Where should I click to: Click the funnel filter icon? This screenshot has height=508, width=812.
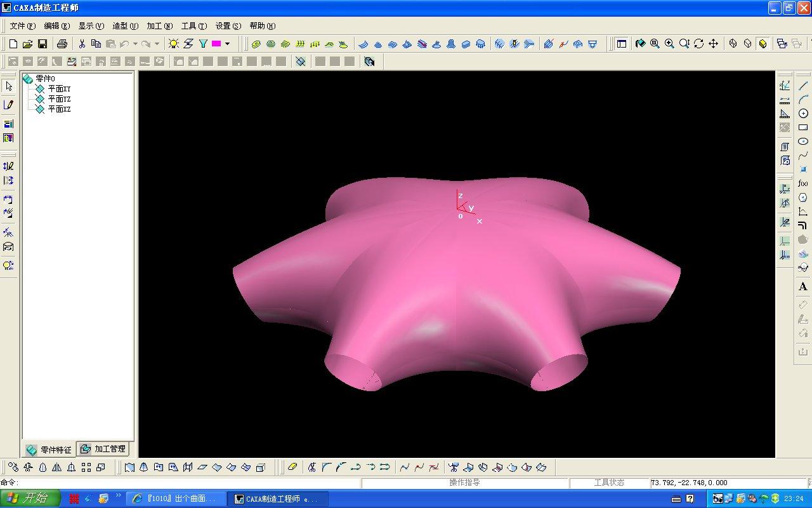click(203, 44)
